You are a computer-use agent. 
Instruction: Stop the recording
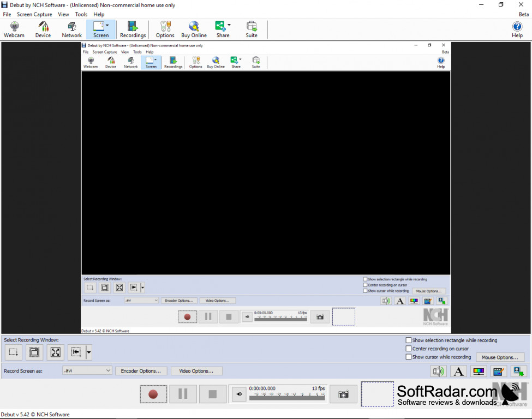point(213,394)
